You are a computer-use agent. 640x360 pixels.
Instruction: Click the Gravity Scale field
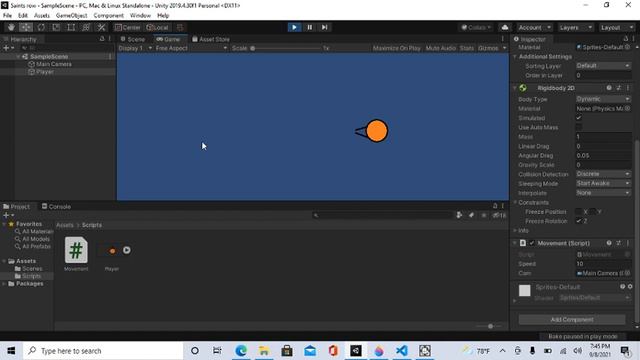click(x=603, y=165)
